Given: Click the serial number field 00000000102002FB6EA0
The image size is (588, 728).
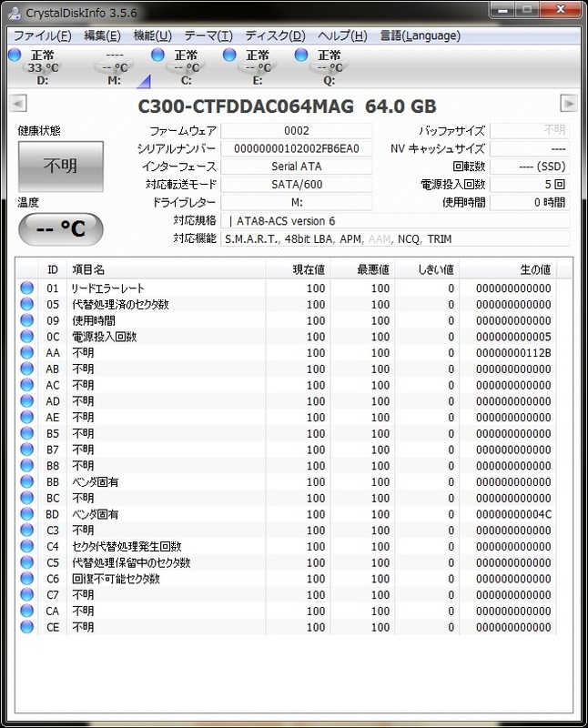Looking at the screenshot, I should click(297, 148).
